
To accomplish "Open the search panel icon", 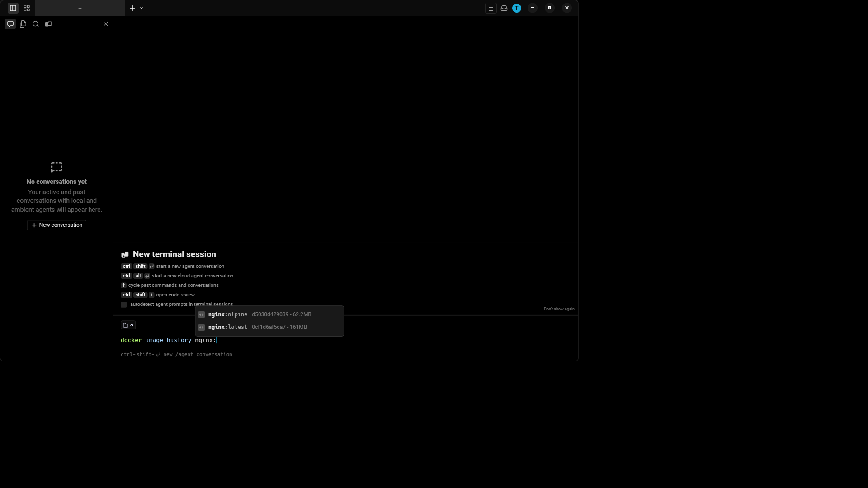I will coord(36,24).
